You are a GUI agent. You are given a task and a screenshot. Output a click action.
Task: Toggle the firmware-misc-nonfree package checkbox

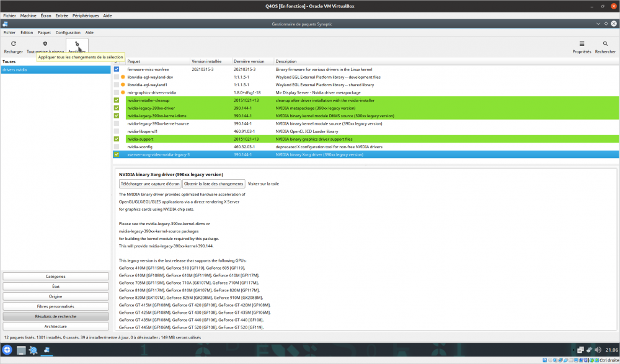click(x=116, y=69)
